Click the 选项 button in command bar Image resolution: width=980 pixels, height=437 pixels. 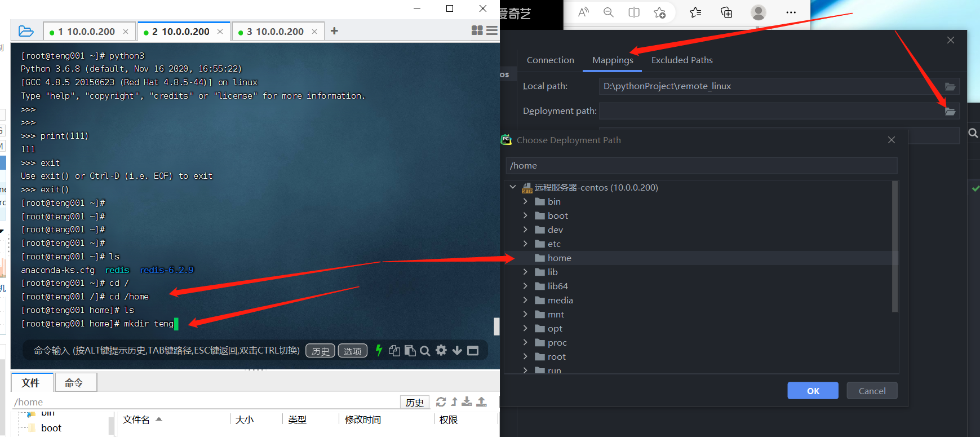point(353,351)
